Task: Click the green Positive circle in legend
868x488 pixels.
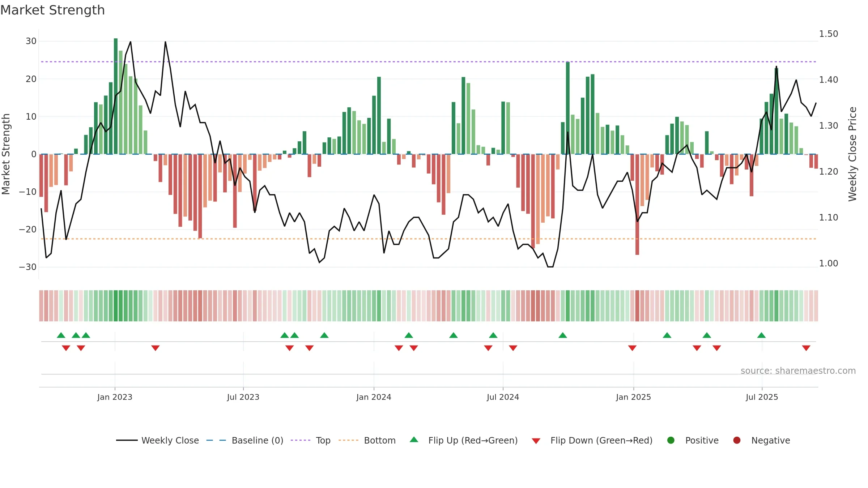Action: point(671,440)
